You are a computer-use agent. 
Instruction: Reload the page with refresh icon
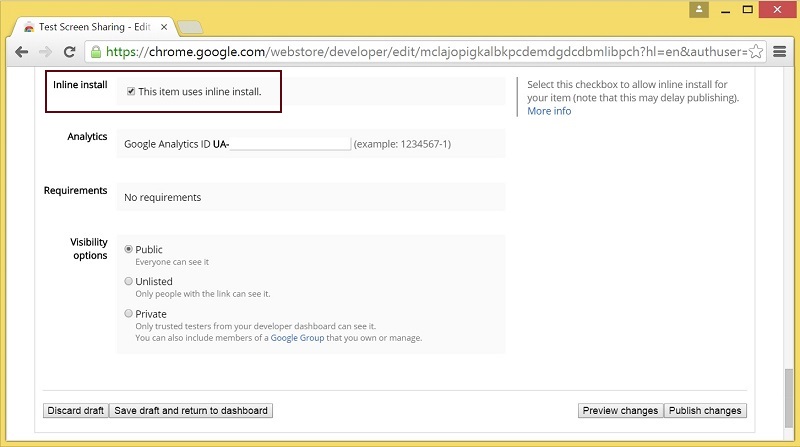click(x=70, y=51)
